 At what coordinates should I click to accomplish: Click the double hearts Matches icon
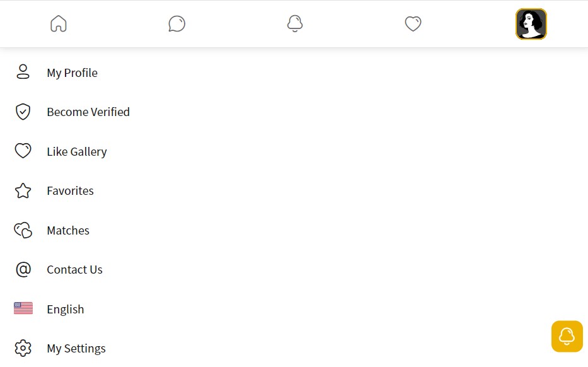[x=23, y=230]
